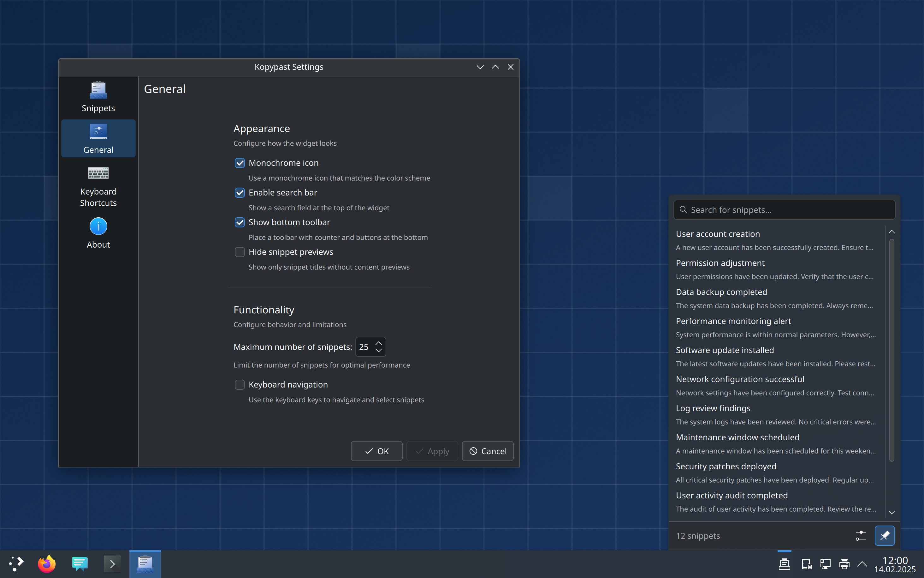The width and height of the screenshot is (924, 578).
Task: Open Keyboard Shortcuts settings page
Action: pyautogui.click(x=98, y=187)
